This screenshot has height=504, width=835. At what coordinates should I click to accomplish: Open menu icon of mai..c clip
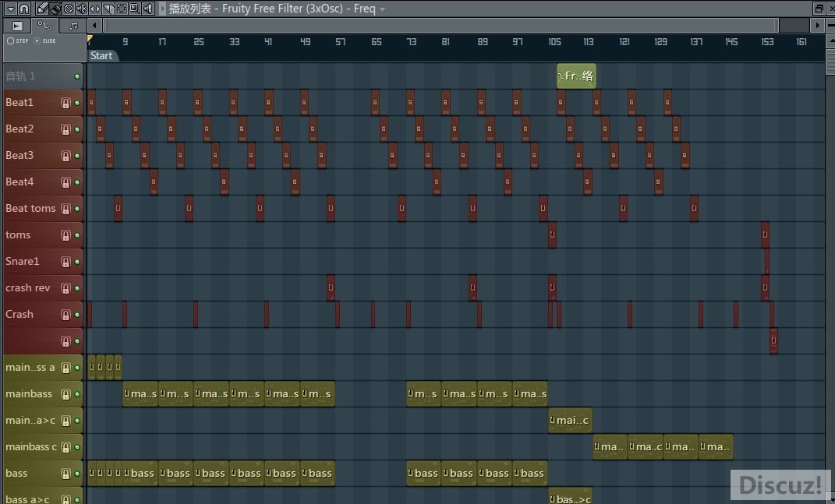pos(552,420)
